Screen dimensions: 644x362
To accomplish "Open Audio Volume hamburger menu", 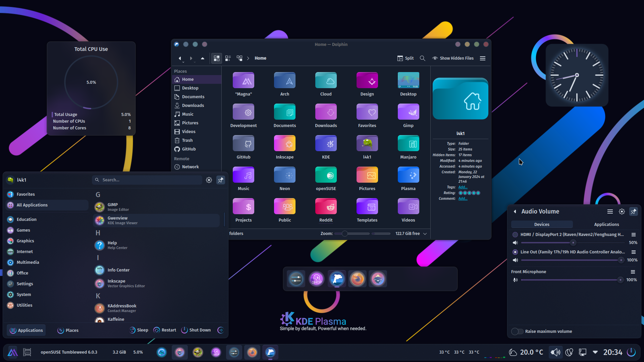I will pos(610,212).
